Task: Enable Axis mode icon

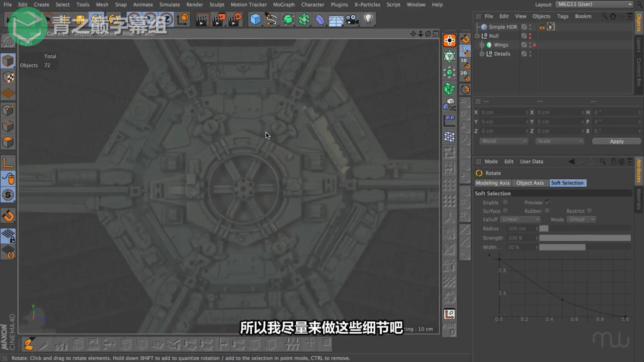Action: [8, 163]
